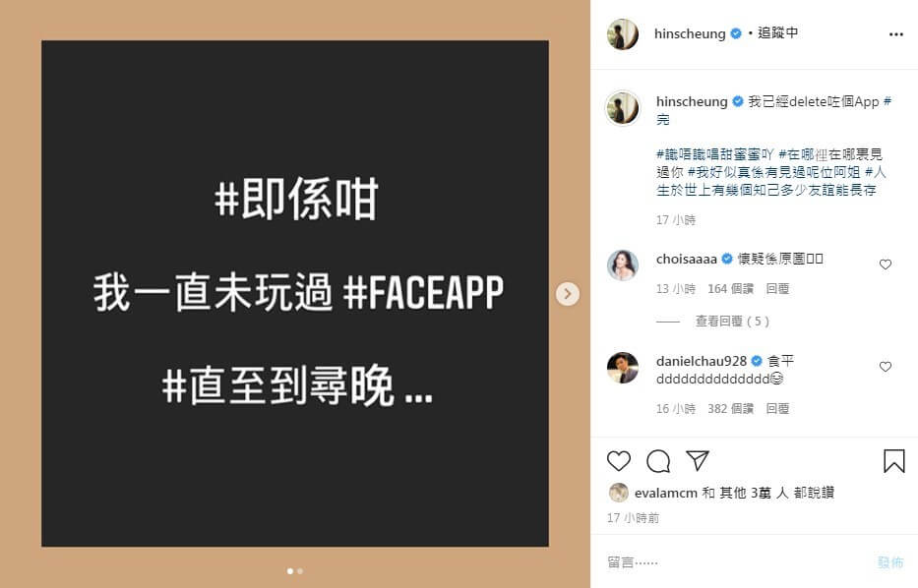Open the three-dot more options menu
The height and width of the screenshot is (588, 918).
pos(895,34)
